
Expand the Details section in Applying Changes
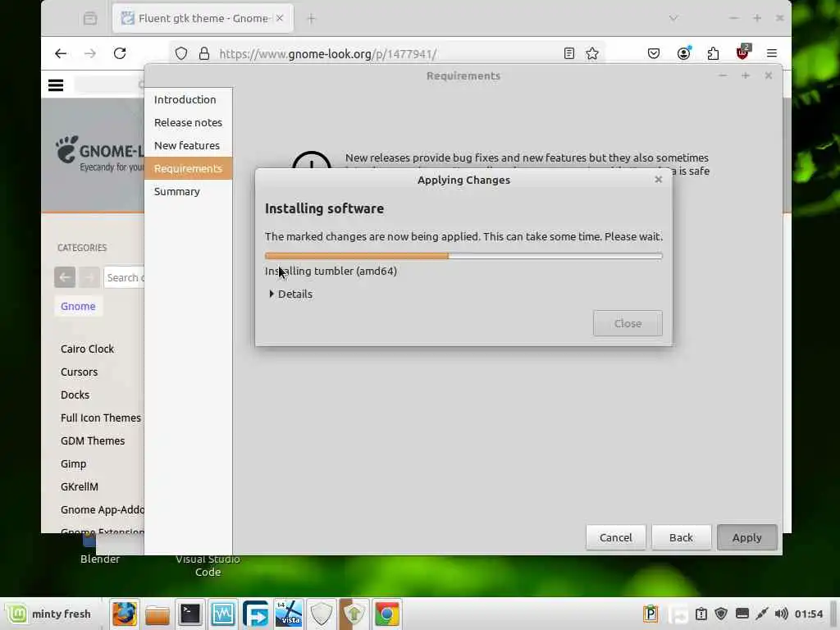click(x=291, y=294)
